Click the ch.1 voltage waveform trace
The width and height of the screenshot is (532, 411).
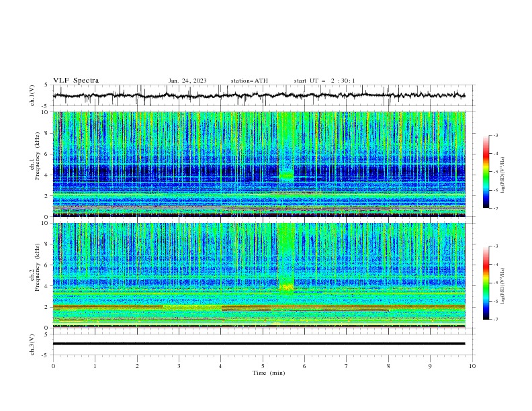click(259, 95)
